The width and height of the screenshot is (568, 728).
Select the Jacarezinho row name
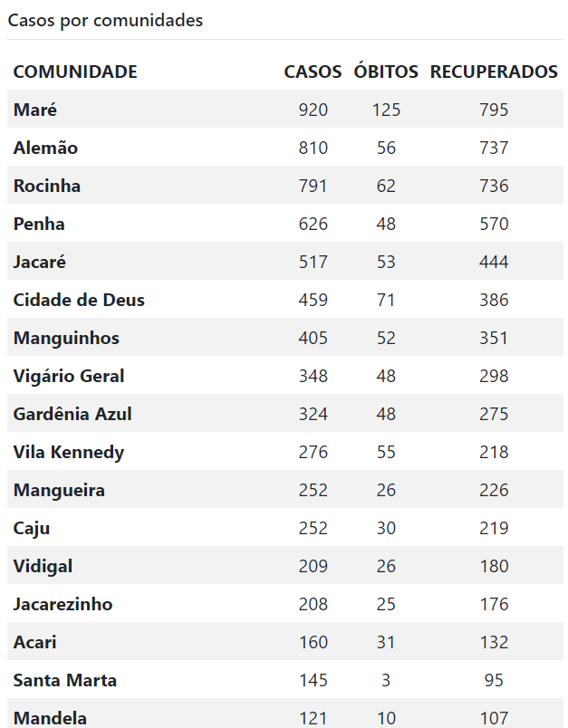[x=63, y=605]
